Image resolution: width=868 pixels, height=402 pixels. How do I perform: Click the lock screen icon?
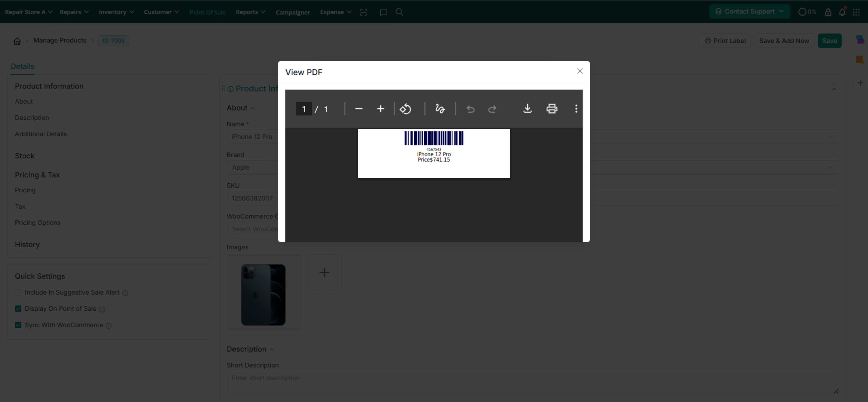[828, 12]
